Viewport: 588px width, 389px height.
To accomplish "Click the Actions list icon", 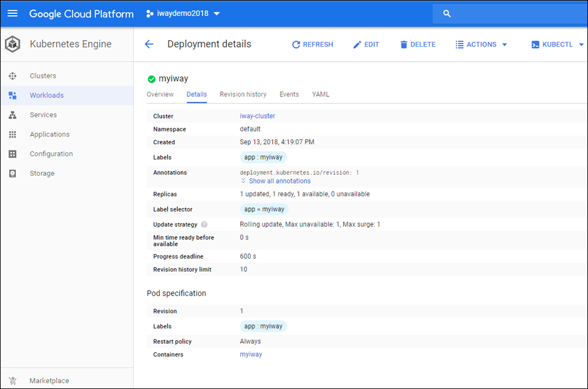I will pos(460,45).
